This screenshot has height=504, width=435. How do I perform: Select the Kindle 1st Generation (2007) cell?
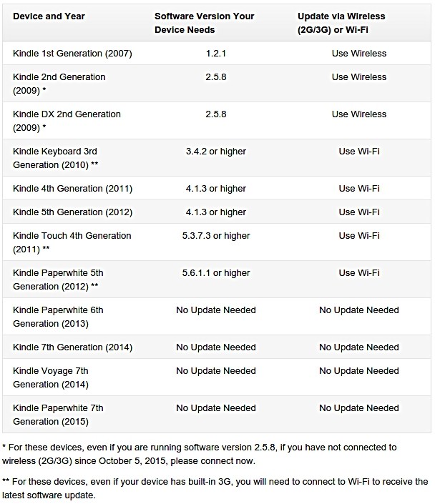[72, 54]
